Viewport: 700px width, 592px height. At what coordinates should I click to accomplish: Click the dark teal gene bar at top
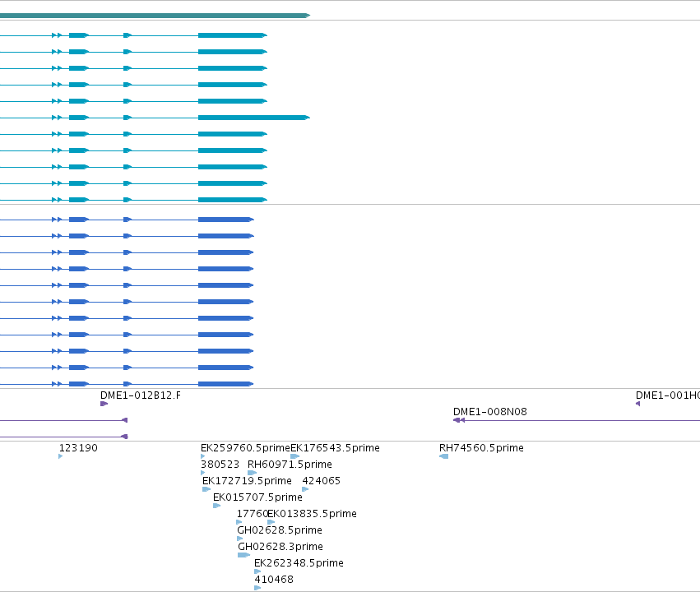click(x=155, y=16)
